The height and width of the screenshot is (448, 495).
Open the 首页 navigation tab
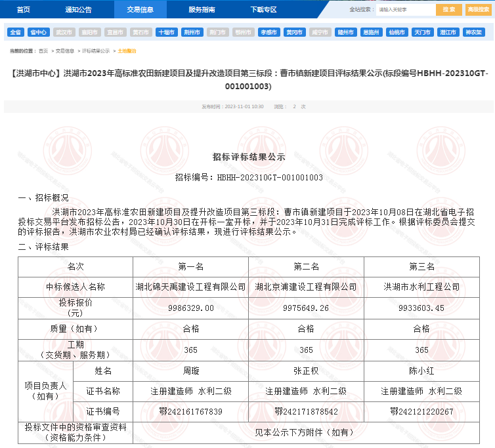(23, 10)
